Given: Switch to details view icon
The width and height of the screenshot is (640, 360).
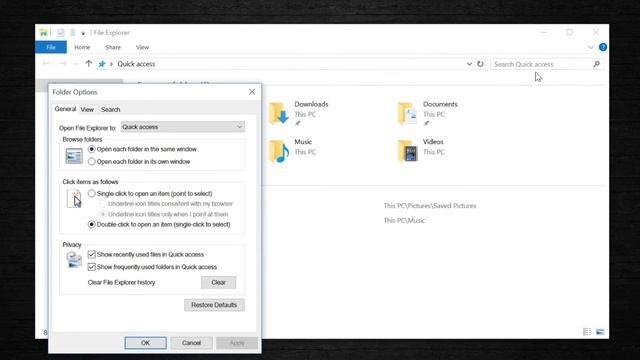Looking at the screenshot, I should coord(587,332).
